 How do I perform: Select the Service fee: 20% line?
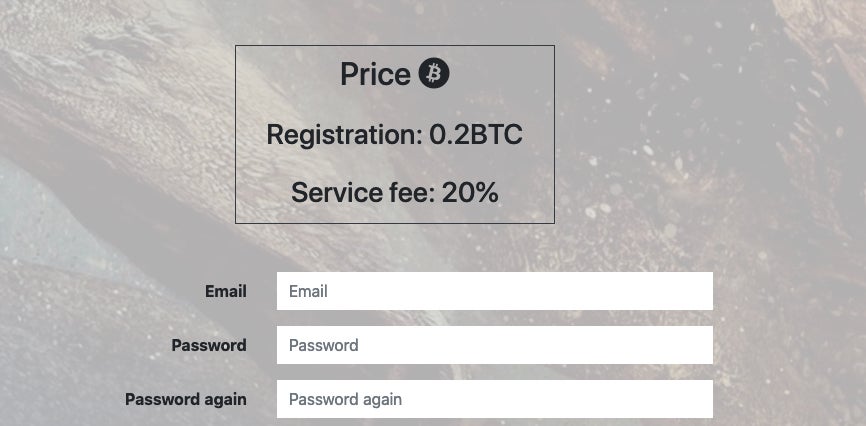(x=394, y=192)
